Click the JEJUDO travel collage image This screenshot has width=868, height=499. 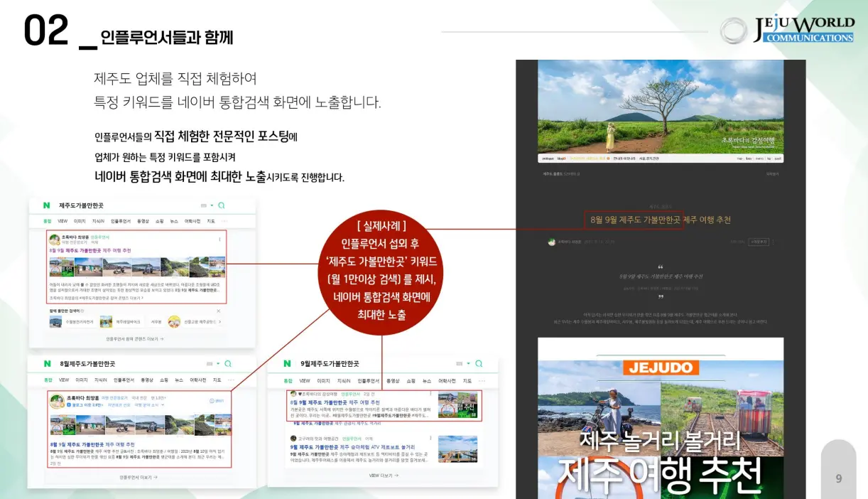[661, 419]
